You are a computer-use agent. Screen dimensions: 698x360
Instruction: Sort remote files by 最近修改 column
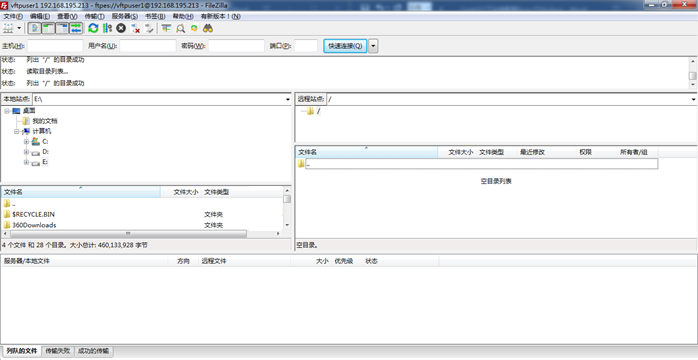[547, 152]
